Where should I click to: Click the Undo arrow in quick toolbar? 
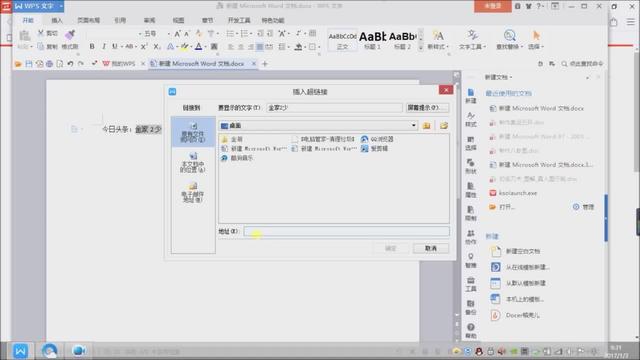(x=70, y=64)
